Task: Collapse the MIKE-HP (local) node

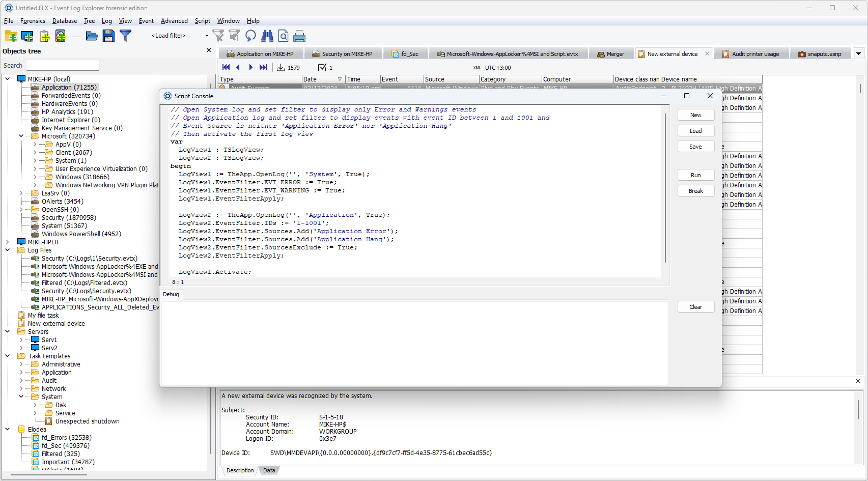Action: point(7,79)
